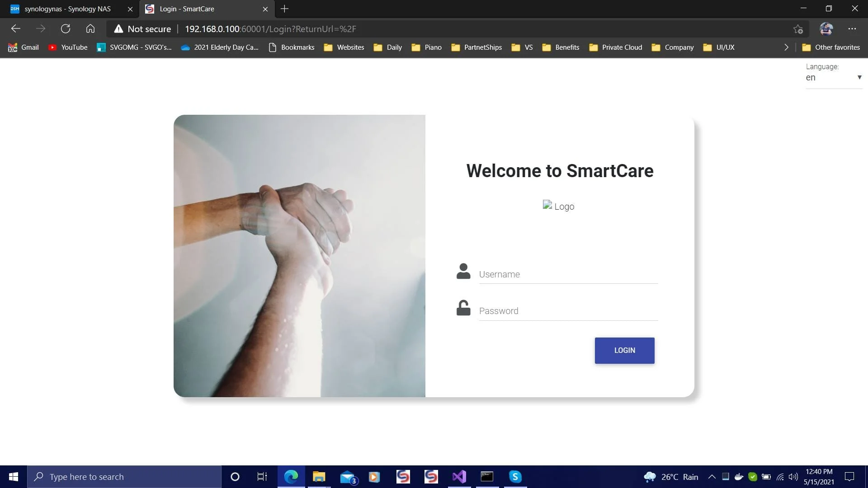Viewport: 868px width, 488px height.
Task: Open the weather widget showing 26°C Rain
Action: click(x=671, y=477)
